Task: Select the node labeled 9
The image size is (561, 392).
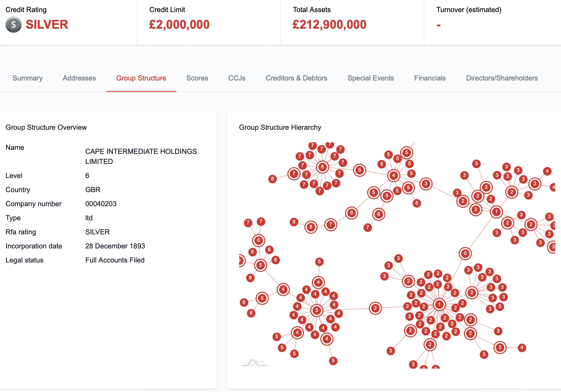Action: [294, 222]
